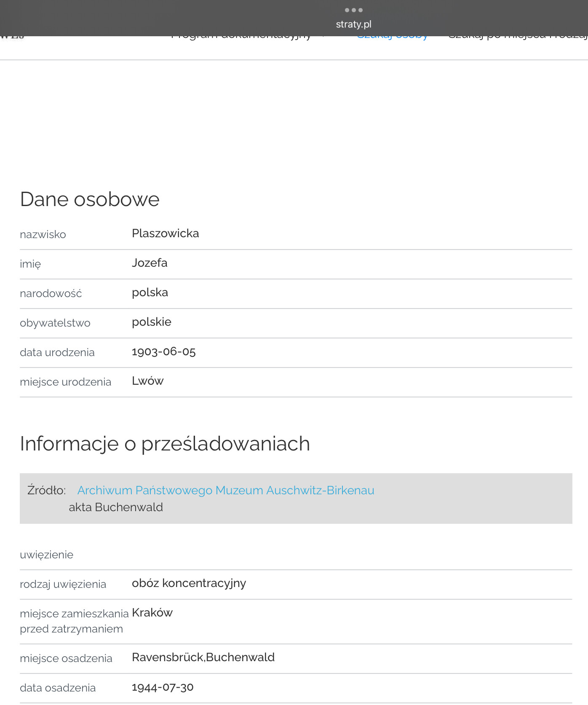Click the akta Buchenwald source text

coord(116,507)
